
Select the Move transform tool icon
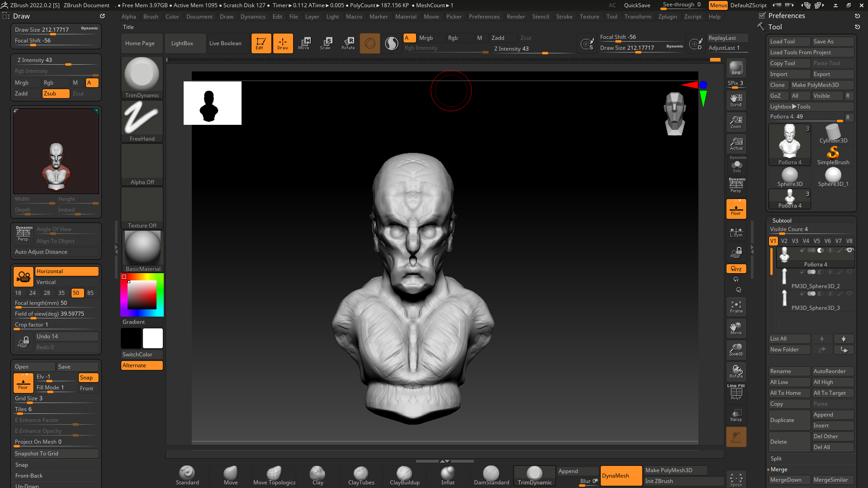click(x=304, y=43)
